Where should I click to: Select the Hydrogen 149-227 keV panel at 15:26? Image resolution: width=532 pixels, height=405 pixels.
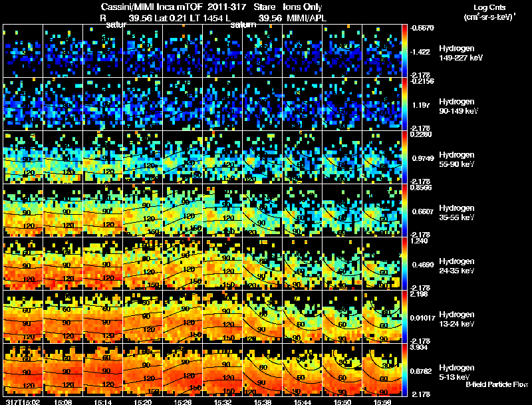pos(182,51)
